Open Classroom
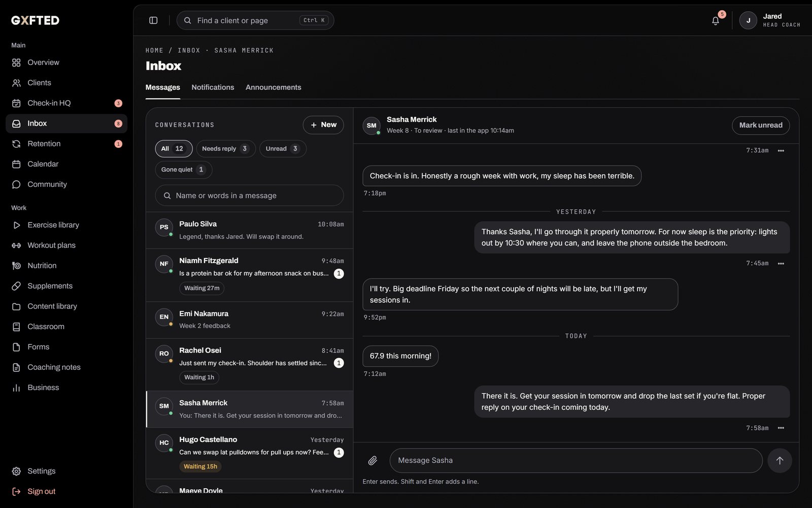The height and width of the screenshot is (508, 812). [x=66, y=327]
